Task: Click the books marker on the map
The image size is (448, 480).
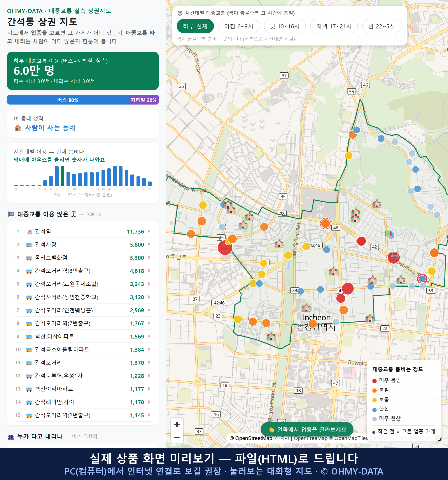Action: (390, 234)
